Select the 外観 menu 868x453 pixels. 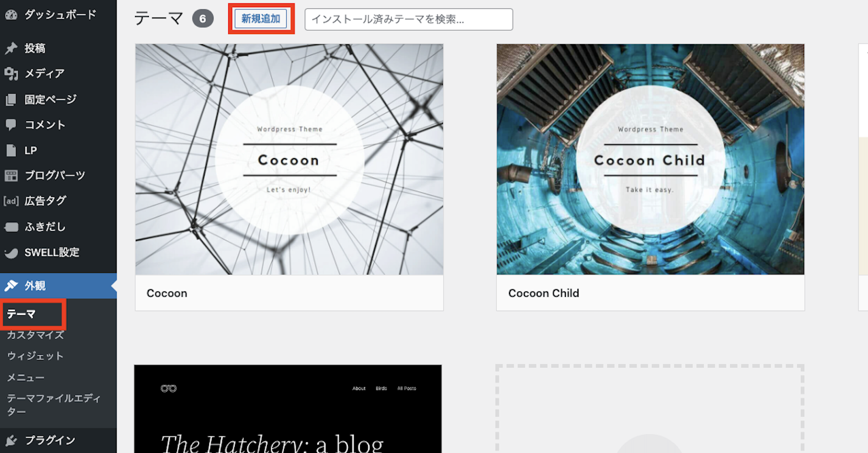tap(58, 285)
